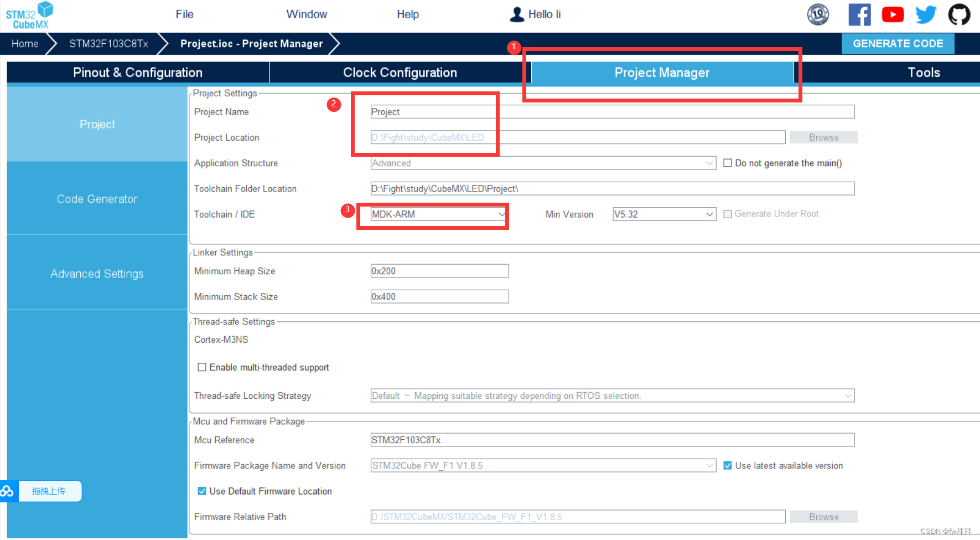Select the Project Manager tab
980x540 pixels.
coord(662,73)
